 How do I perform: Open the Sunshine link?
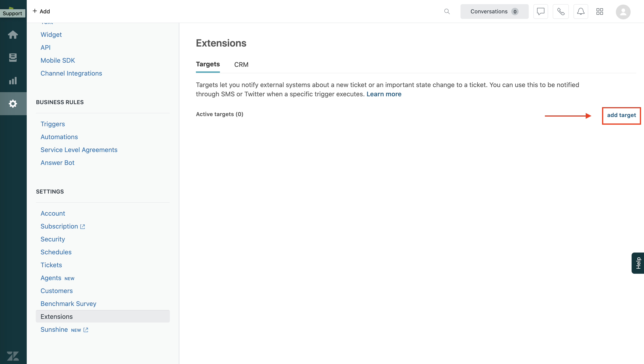click(x=54, y=329)
